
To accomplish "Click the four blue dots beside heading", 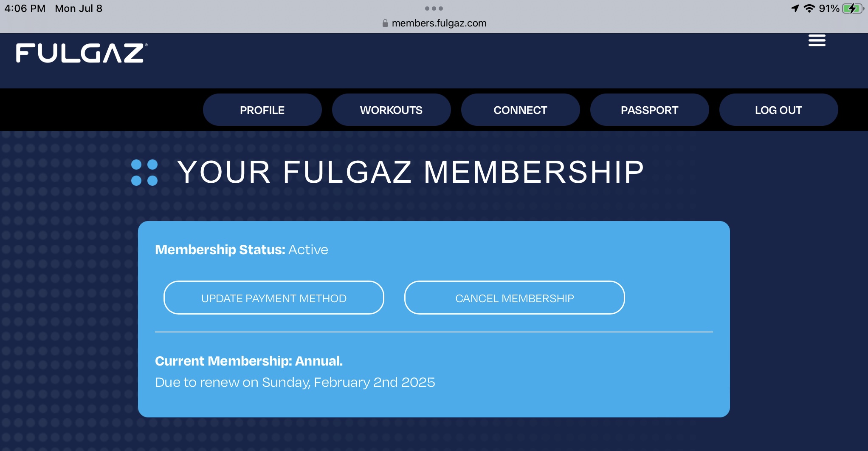I will tap(144, 173).
